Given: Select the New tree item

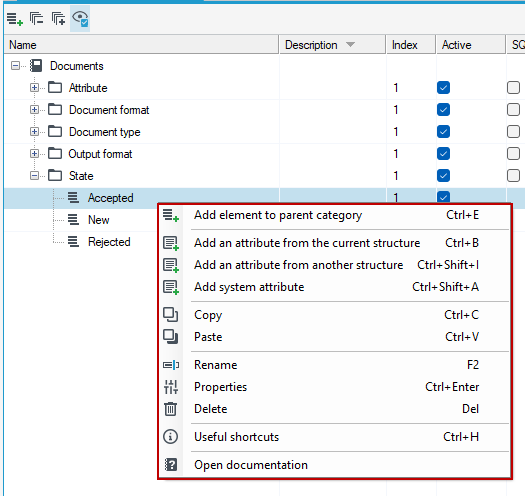Looking at the screenshot, I should pyautogui.click(x=99, y=220).
